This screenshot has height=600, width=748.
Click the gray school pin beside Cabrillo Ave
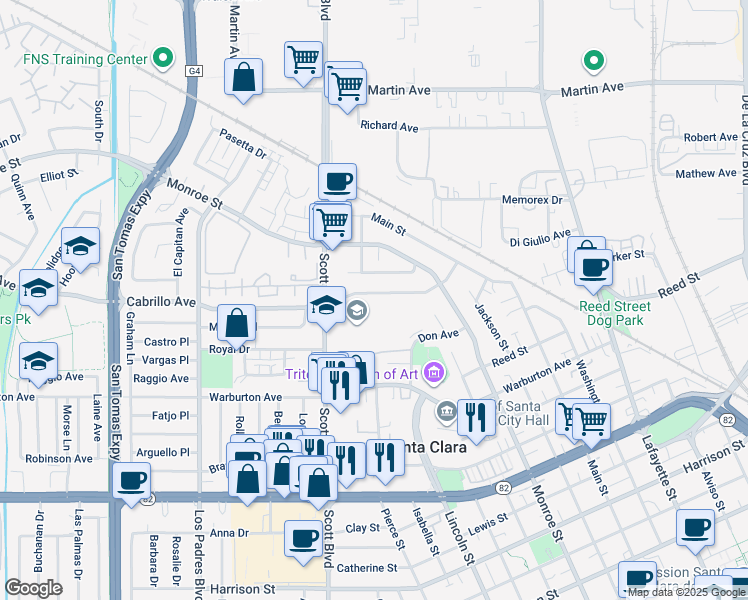click(x=357, y=311)
